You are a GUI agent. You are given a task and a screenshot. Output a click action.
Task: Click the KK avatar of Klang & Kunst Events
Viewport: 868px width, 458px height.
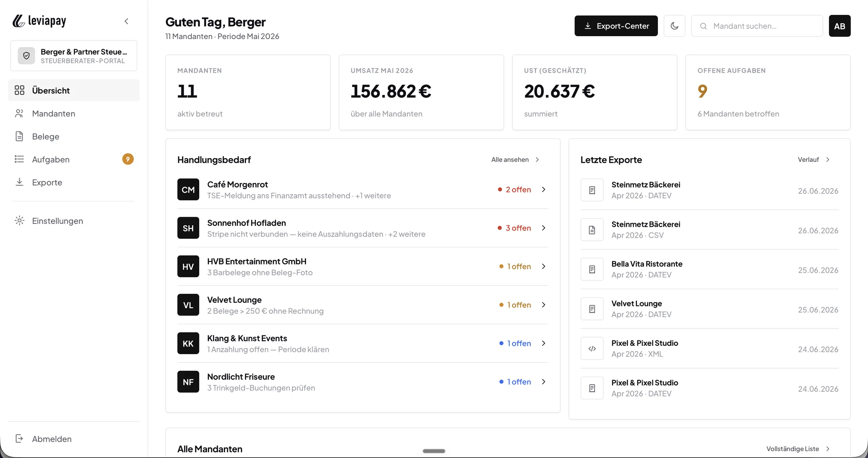pyautogui.click(x=188, y=343)
